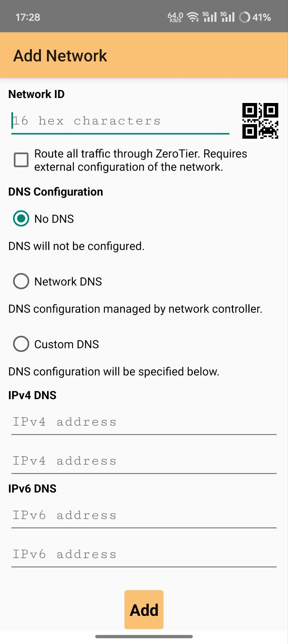Tap the QR code scanner icon
This screenshot has height=644, width=288.
[x=260, y=121]
